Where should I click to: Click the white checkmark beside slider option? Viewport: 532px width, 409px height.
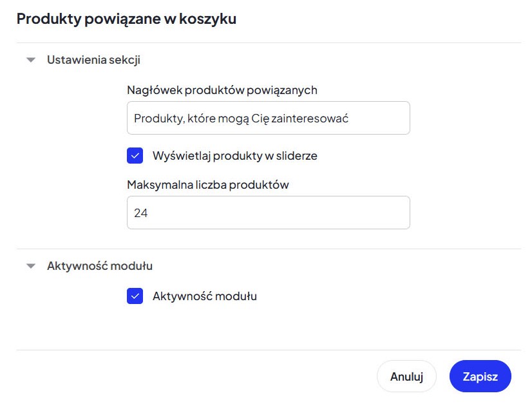pyautogui.click(x=135, y=156)
